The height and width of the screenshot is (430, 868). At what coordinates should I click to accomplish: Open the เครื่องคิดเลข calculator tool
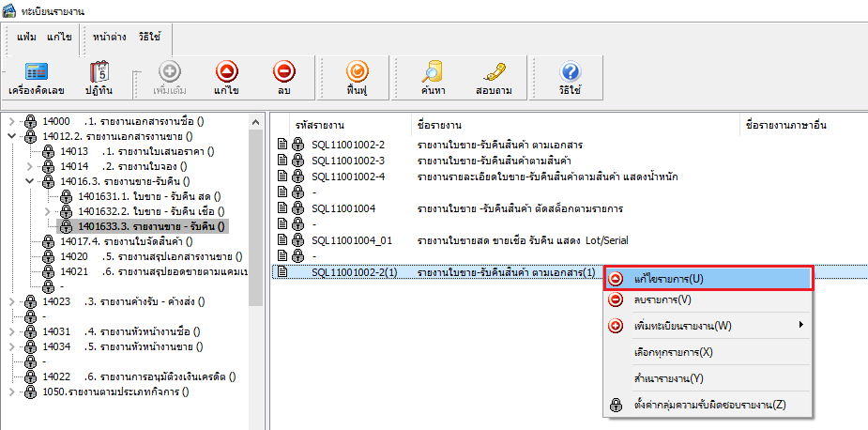[x=37, y=79]
